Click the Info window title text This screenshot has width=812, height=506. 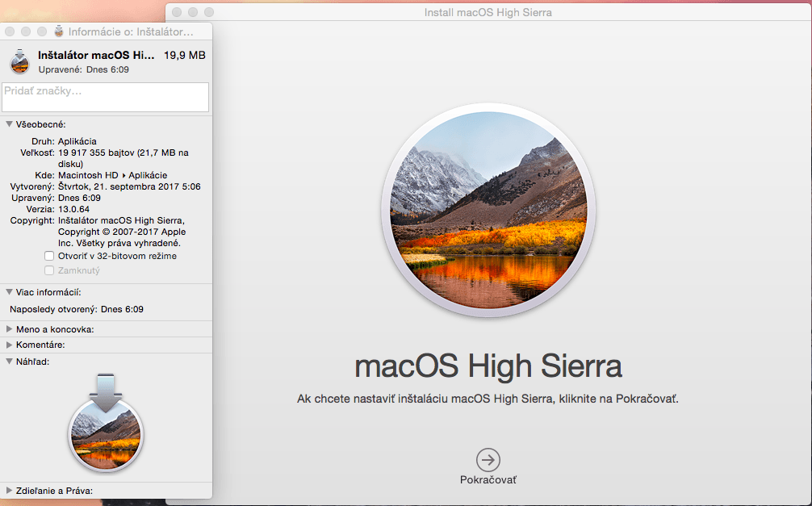click(x=131, y=31)
